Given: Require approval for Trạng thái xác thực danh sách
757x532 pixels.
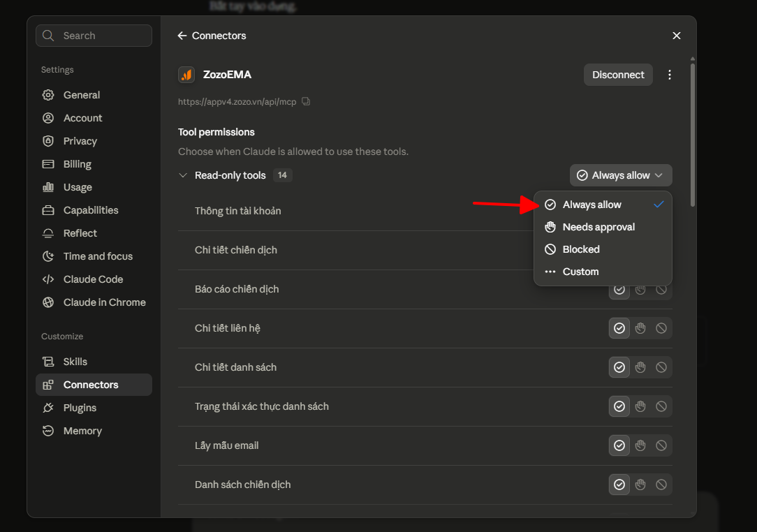Looking at the screenshot, I should tap(640, 406).
